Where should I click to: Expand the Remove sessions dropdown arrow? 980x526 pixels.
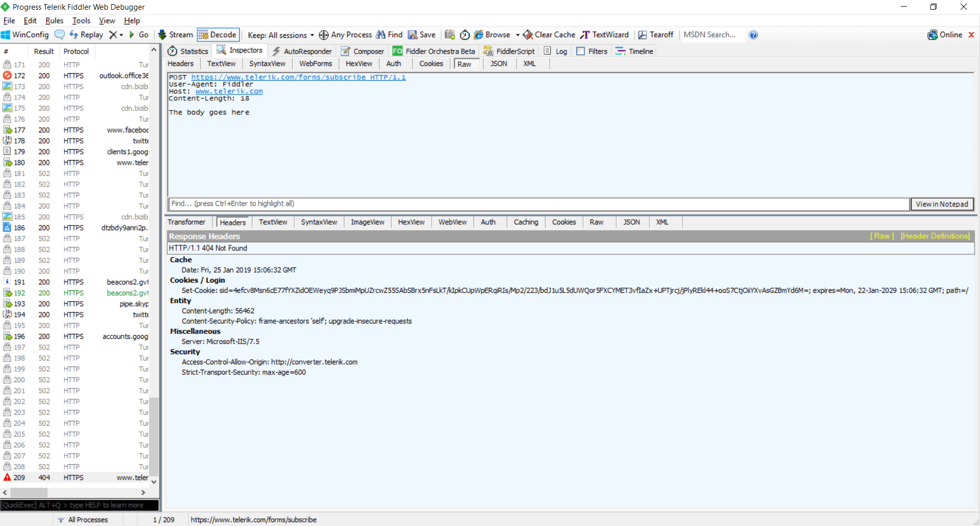click(x=121, y=35)
